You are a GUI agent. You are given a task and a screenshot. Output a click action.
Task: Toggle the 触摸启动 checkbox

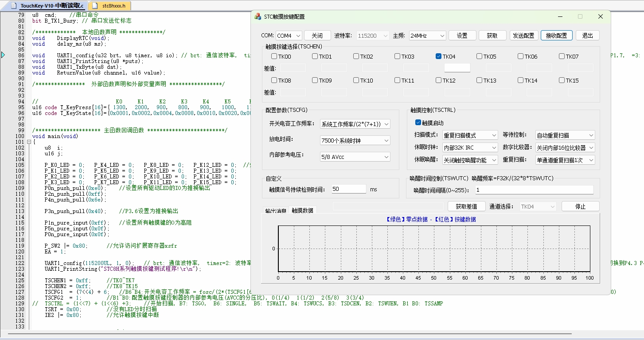[x=418, y=123]
